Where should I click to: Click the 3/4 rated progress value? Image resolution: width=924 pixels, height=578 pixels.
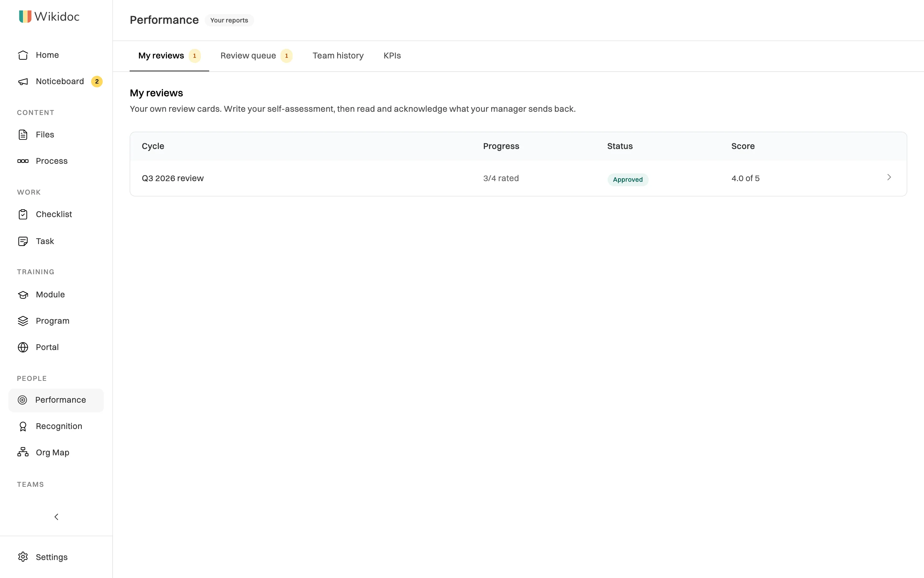click(501, 178)
